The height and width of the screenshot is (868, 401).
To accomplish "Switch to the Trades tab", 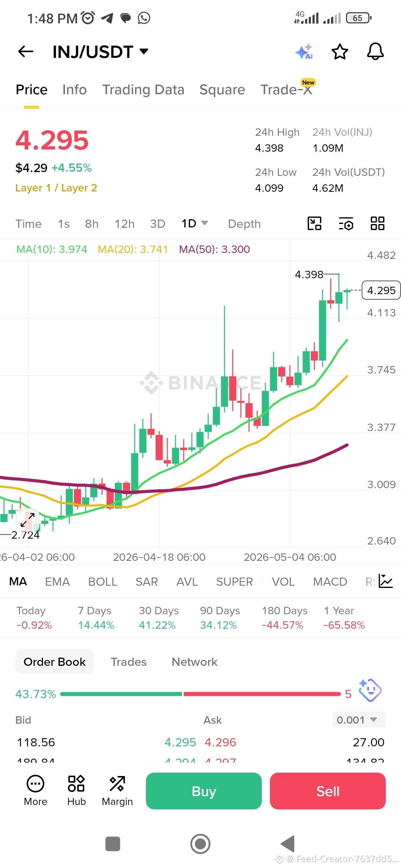I will click(128, 662).
